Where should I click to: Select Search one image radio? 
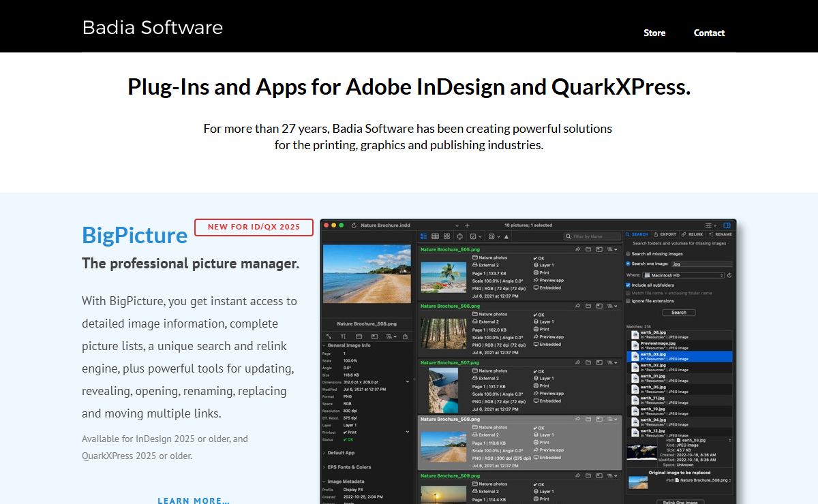628,264
